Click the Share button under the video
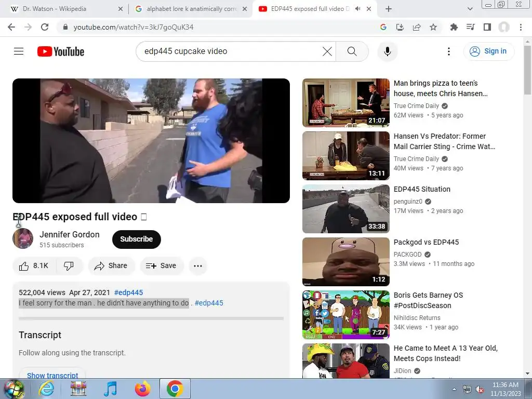The width and height of the screenshot is (532, 399). pyautogui.click(x=111, y=265)
